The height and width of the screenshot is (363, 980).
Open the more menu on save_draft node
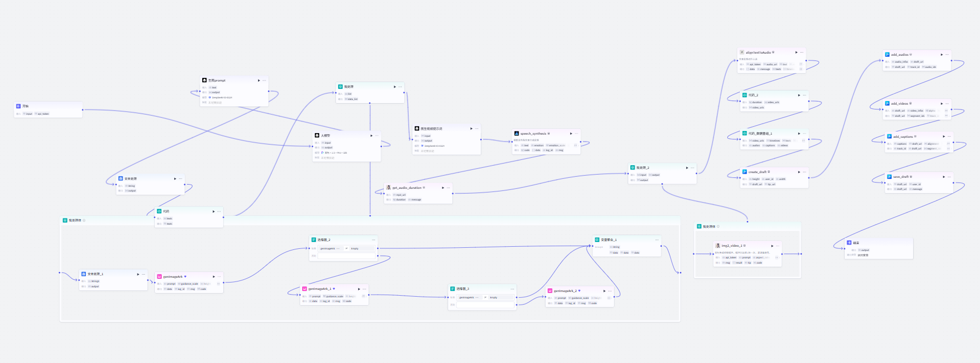(949, 177)
